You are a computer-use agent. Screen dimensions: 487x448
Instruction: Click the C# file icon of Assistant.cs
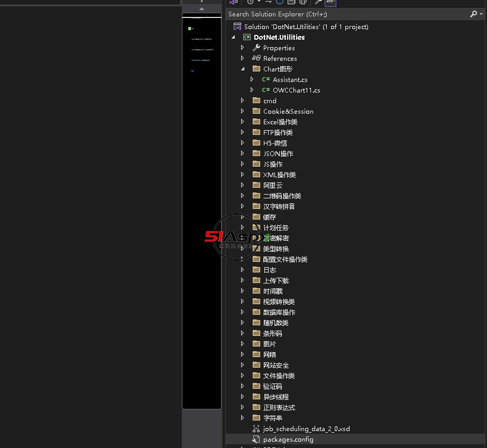point(266,79)
